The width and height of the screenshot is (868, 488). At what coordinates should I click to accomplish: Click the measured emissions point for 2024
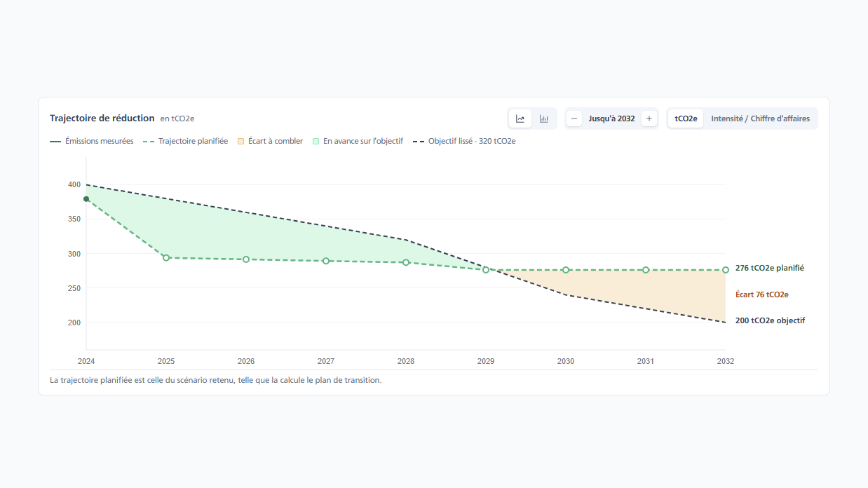click(x=86, y=199)
